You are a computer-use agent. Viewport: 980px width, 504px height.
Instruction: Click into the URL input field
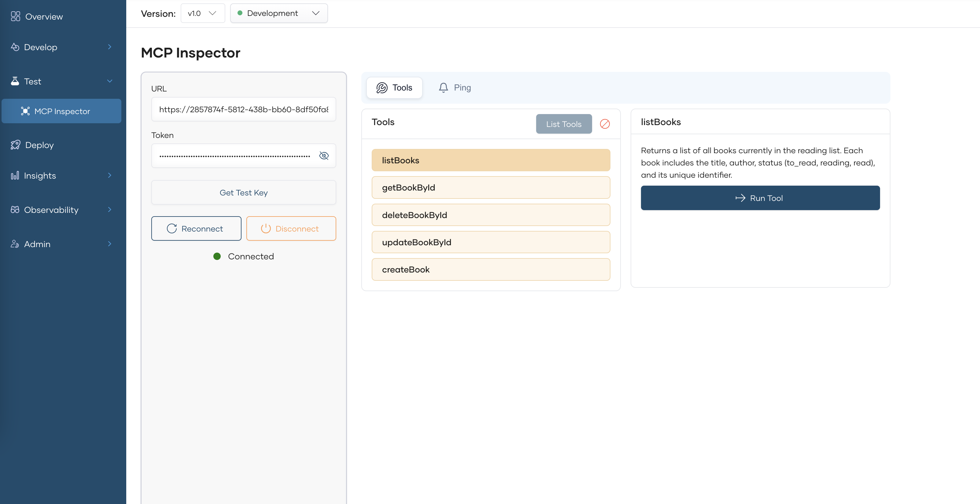pos(244,109)
